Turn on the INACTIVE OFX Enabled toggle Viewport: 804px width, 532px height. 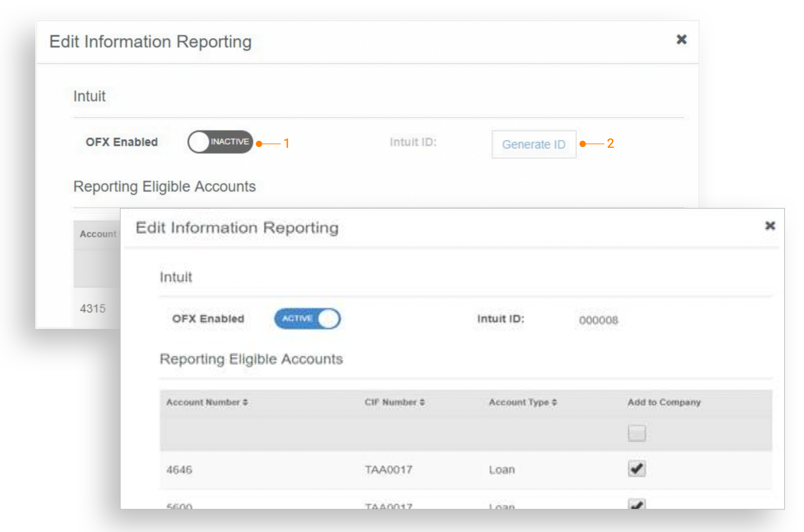pyautogui.click(x=220, y=142)
